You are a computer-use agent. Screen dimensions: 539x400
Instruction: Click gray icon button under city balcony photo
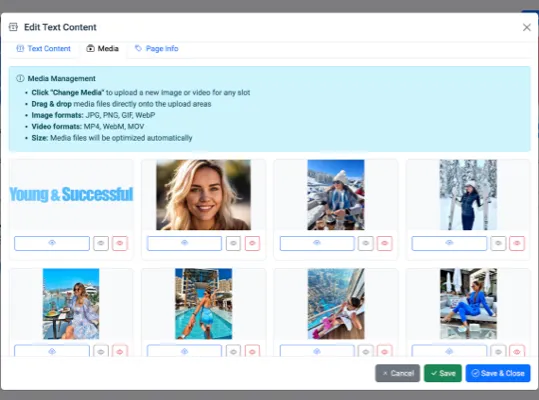[365, 351]
